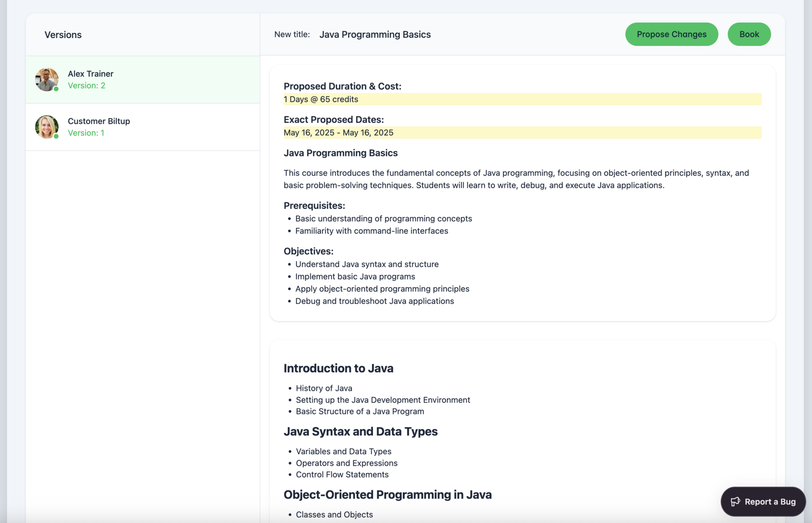Click Object-Oriented Programming in Java heading
The image size is (812, 523).
[x=387, y=495]
